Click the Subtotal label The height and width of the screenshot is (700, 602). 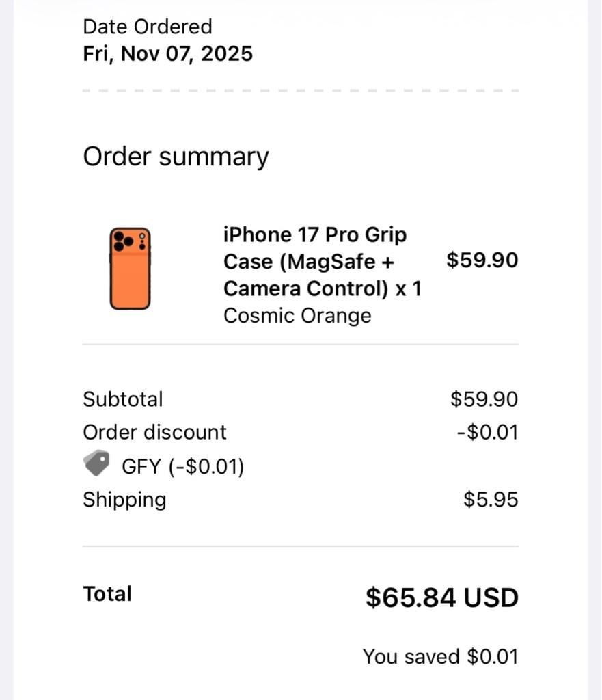click(123, 399)
